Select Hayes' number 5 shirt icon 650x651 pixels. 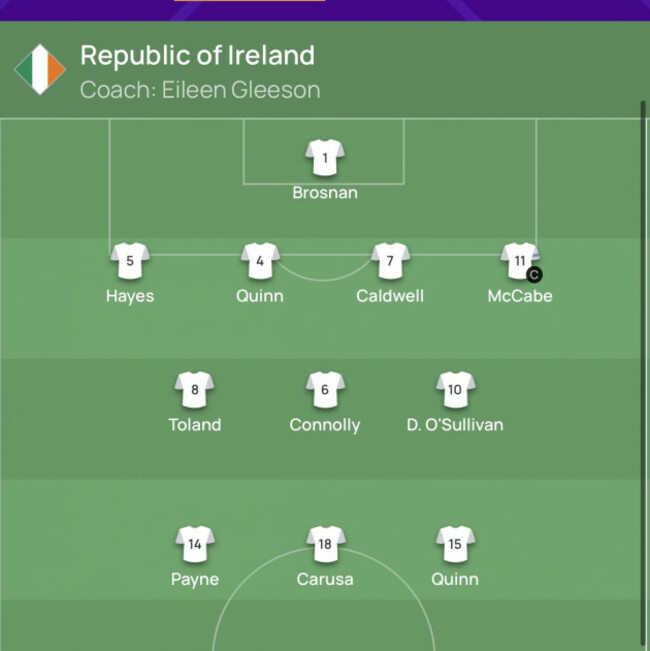(130, 261)
